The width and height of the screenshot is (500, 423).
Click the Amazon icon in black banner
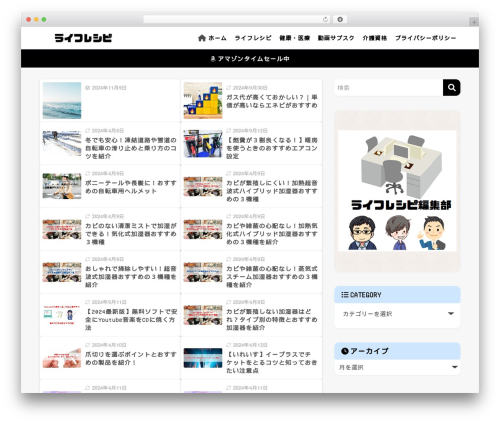tap(213, 59)
